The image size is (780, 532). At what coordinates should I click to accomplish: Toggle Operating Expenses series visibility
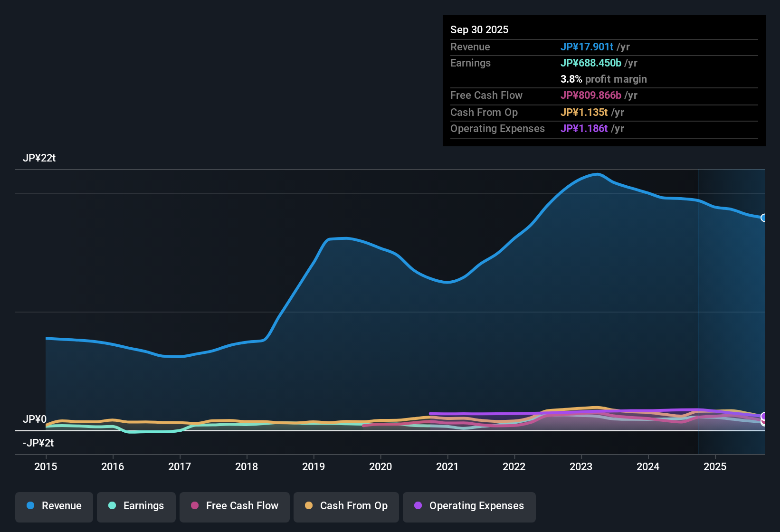[x=469, y=506]
